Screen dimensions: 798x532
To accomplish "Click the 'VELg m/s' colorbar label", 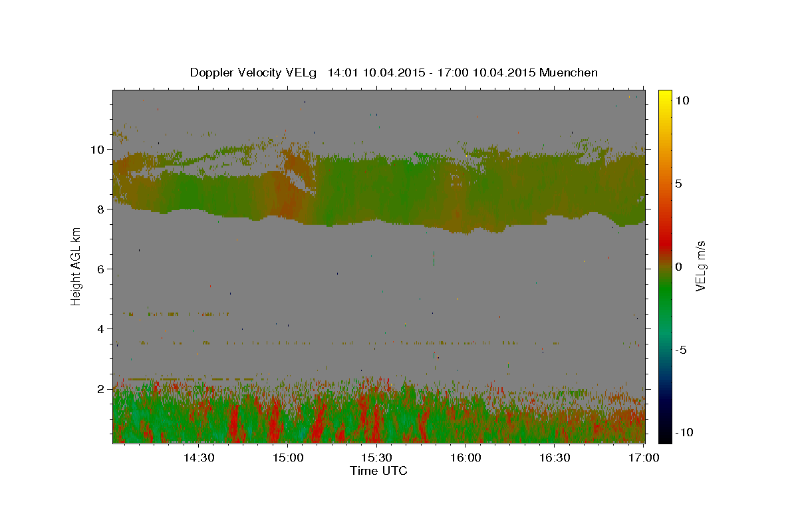I will (700, 266).
